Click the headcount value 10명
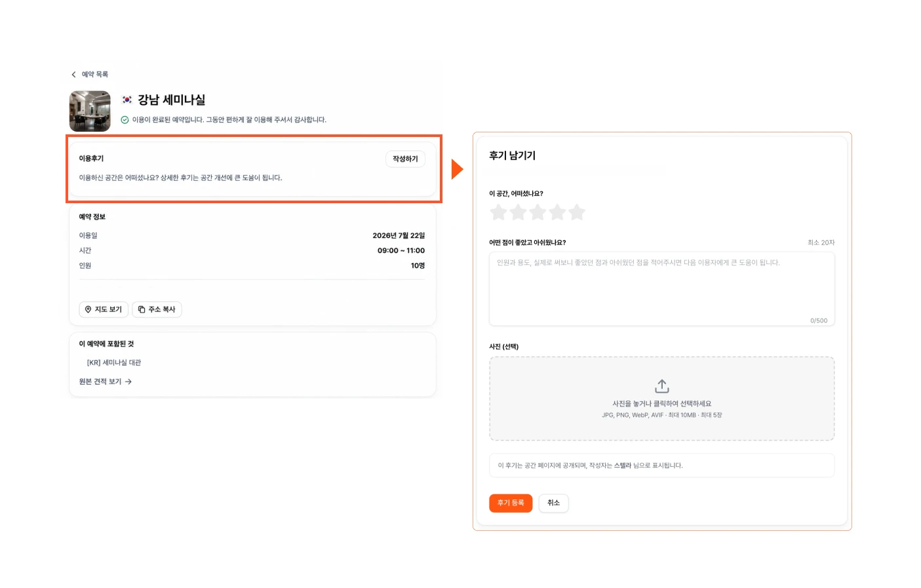 click(418, 266)
